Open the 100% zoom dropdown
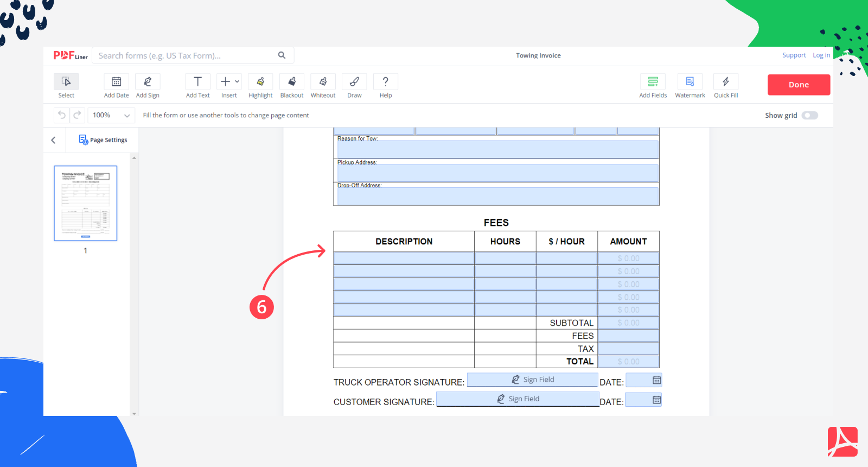 click(111, 115)
